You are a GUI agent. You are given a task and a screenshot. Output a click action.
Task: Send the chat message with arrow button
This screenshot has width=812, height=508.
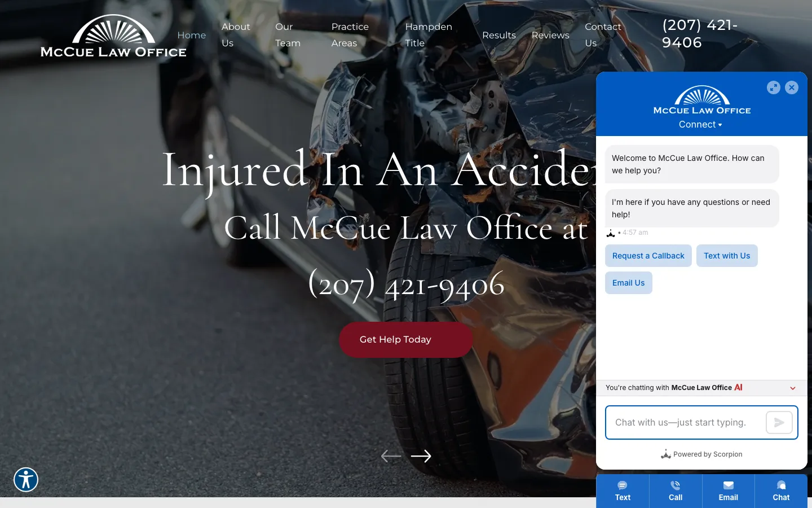pyautogui.click(x=779, y=422)
